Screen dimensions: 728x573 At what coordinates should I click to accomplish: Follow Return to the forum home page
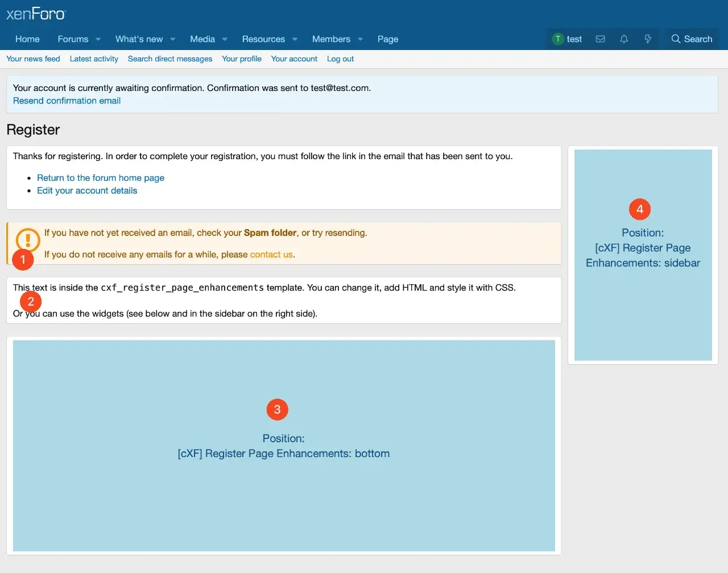101,178
